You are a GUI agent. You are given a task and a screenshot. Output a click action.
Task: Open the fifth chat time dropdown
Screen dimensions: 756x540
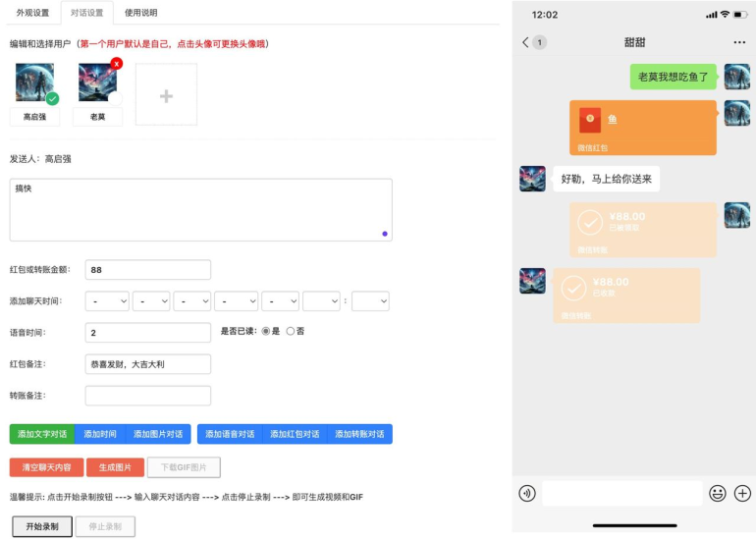click(x=280, y=301)
